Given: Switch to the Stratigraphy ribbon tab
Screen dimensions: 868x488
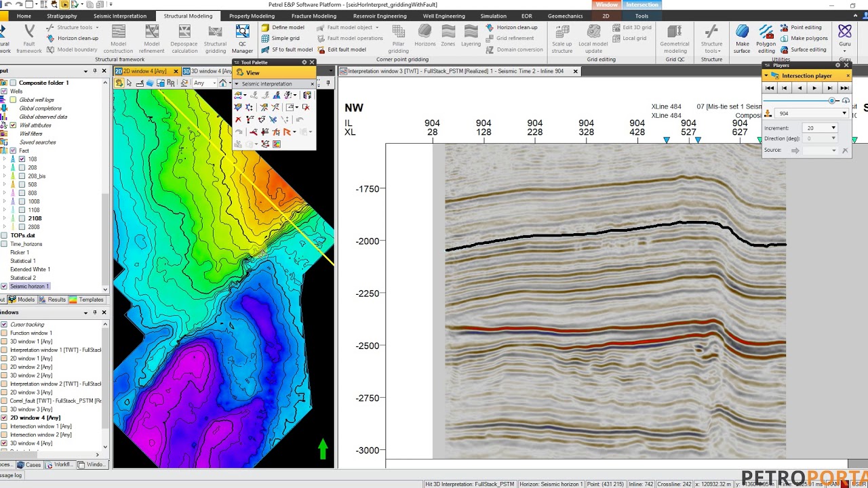Looking at the screenshot, I should point(62,16).
